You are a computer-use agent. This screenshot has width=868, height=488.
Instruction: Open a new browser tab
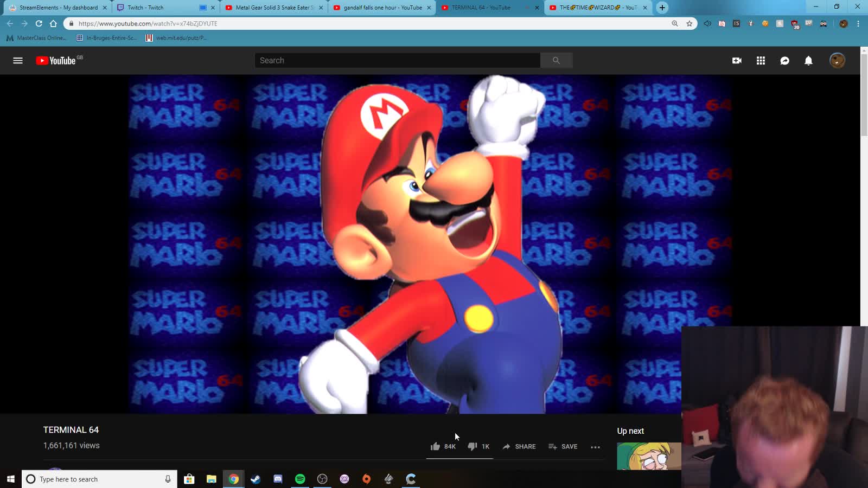pos(662,8)
